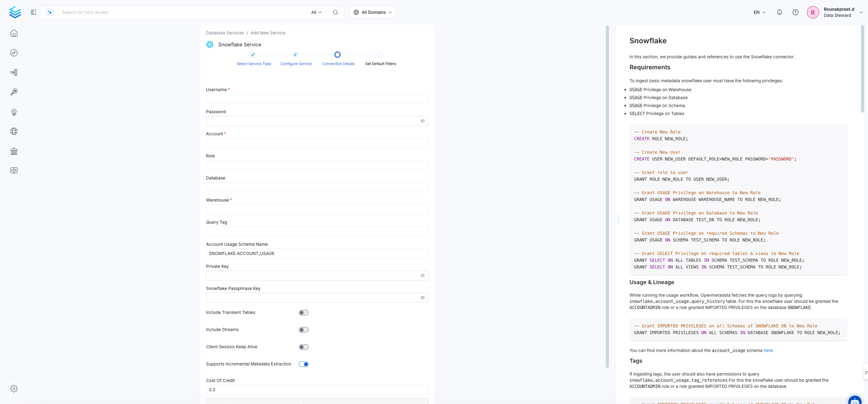Viewport: 868px width, 404px height.
Task: Select the Domains globe icon in sidebar
Action: [14, 131]
